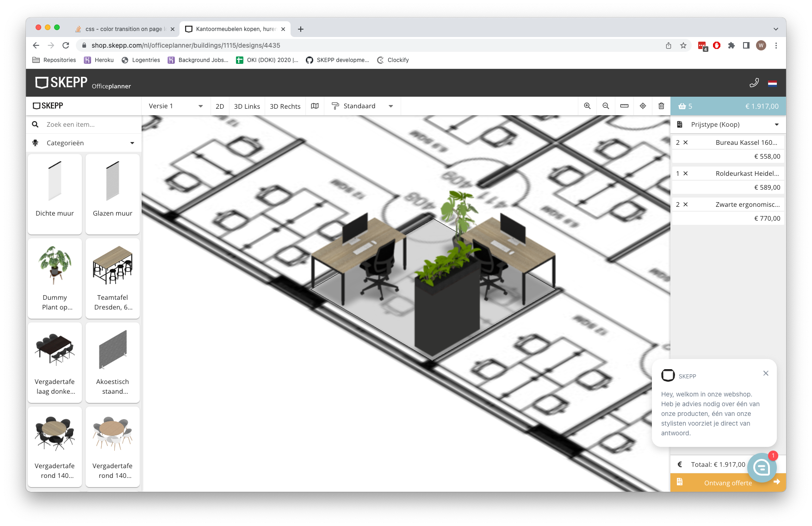Select the zoom-in magnifier tool
This screenshot has width=812, height=526.
click(x=587, y=106)
